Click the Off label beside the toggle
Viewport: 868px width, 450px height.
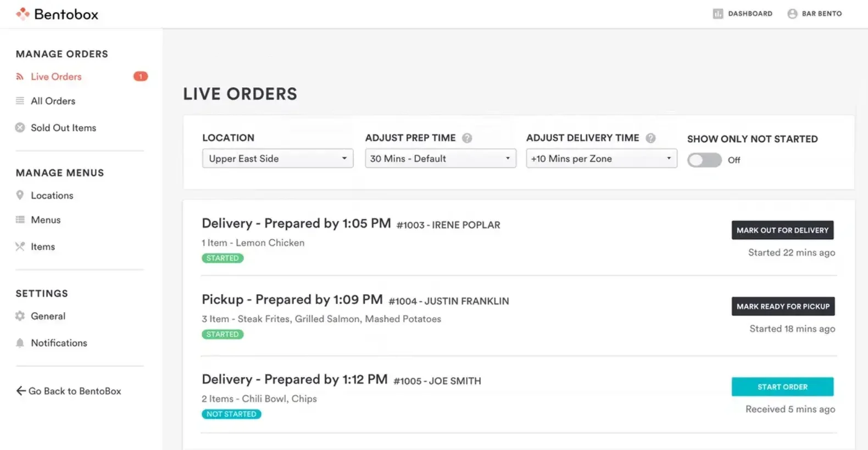pos(734,160)
